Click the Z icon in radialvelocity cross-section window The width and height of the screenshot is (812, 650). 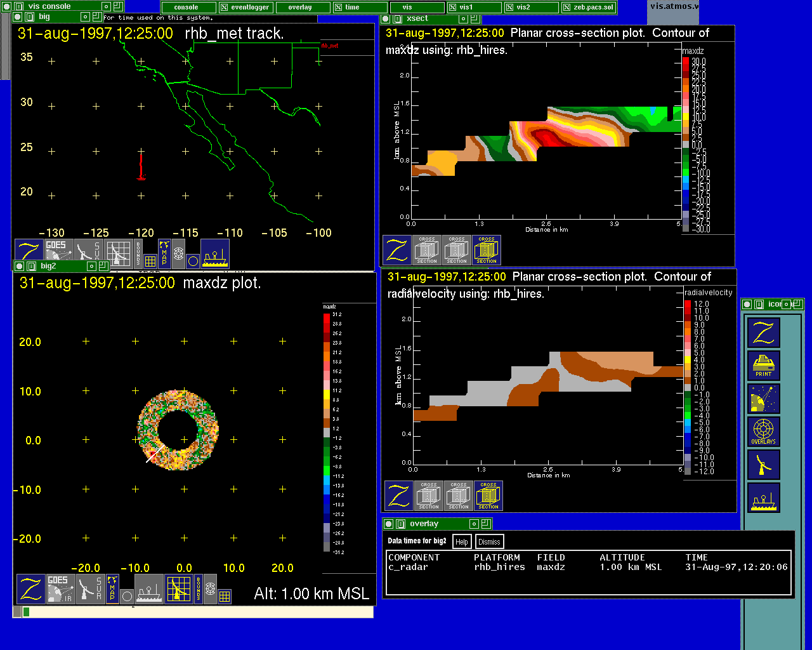[x=398, y=495]
